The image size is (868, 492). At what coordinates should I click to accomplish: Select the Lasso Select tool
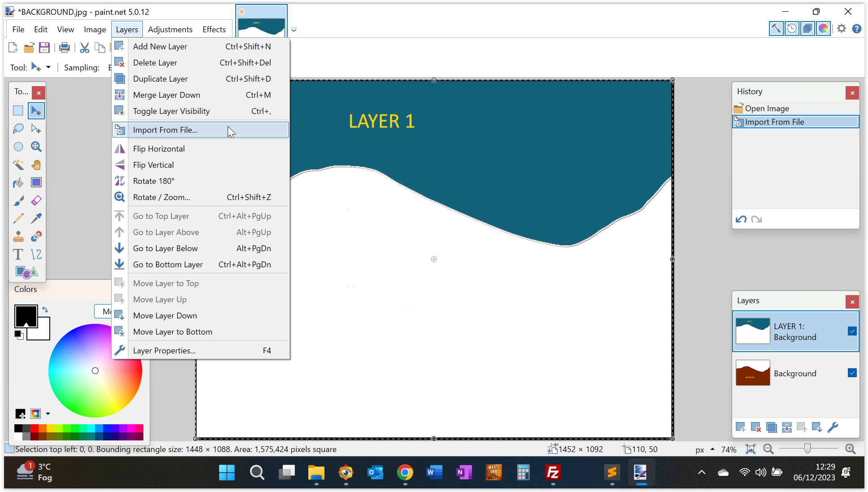click(x=18, y=129)
